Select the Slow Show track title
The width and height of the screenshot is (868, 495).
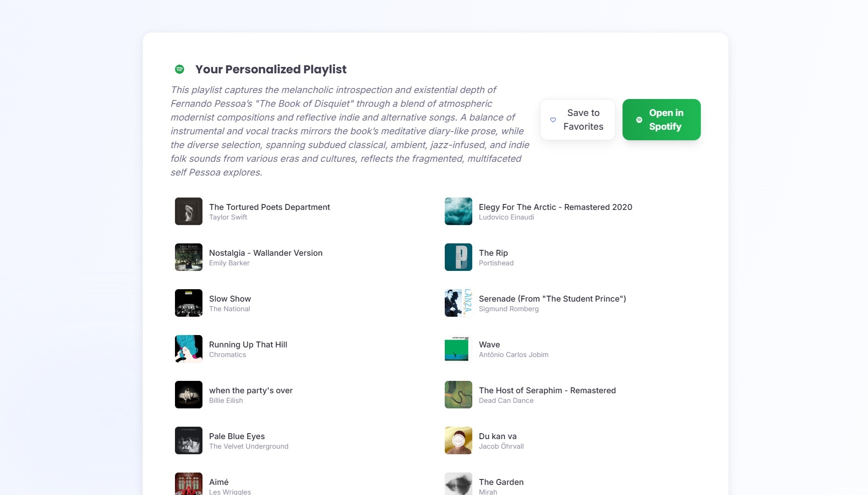tap(230, 299)
